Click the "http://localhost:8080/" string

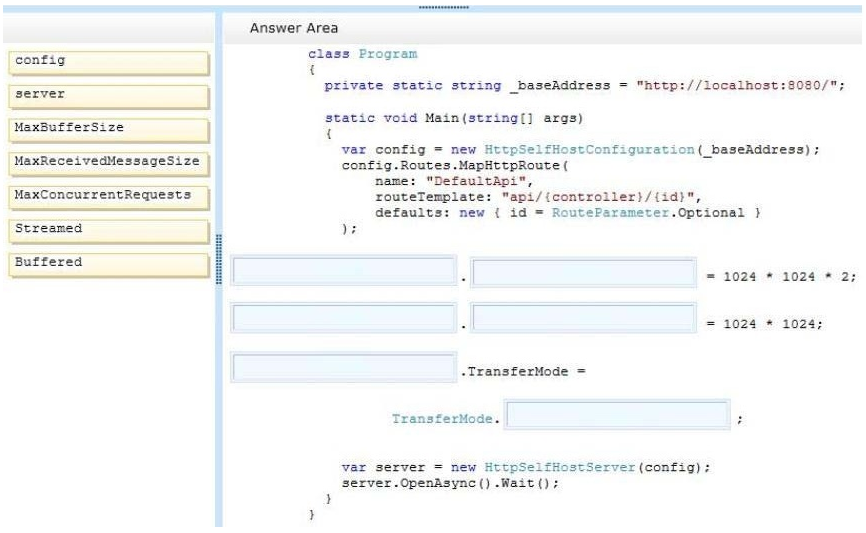(x=737, y=86)
